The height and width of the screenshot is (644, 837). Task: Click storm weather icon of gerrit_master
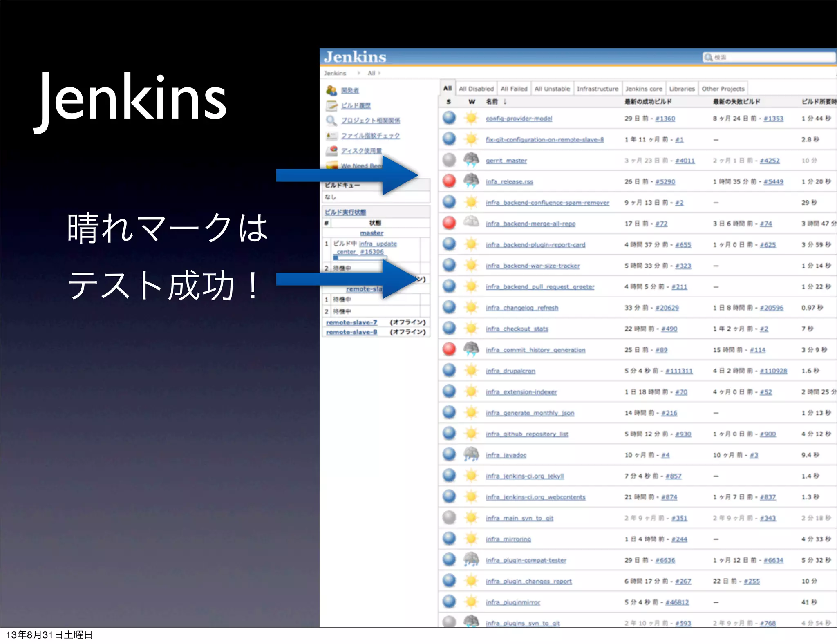click(471, 160)
